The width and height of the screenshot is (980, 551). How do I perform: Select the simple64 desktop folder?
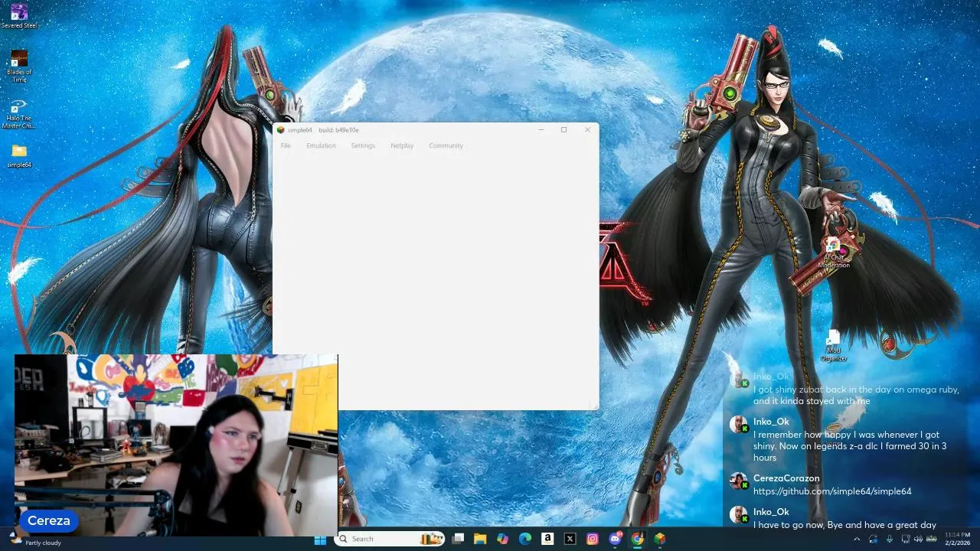tap(19, 156)
